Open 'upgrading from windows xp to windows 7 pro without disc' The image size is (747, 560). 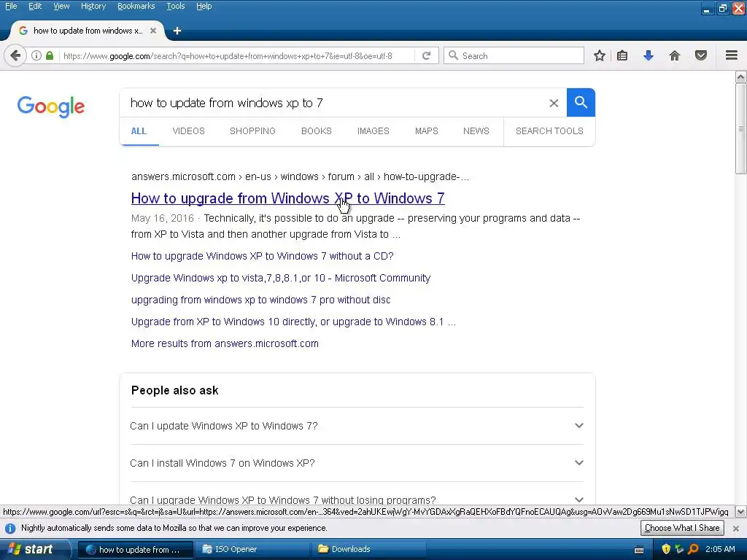coord(260,300)
